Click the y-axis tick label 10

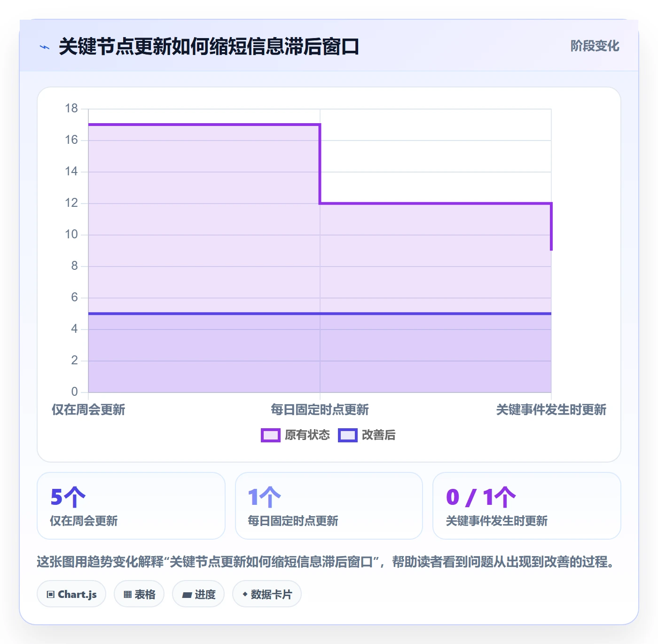71,235
